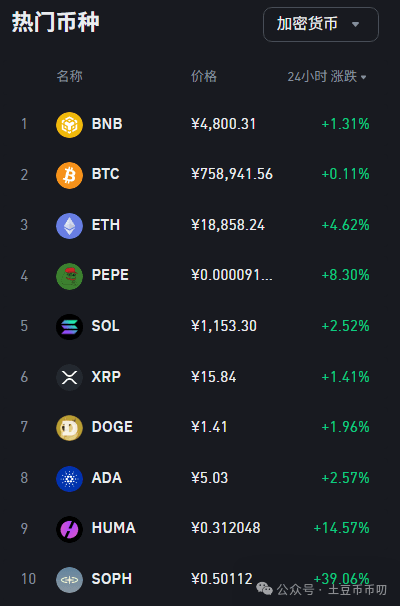
Task: Click the Solana SOL icon
Action: (x=70, y=327)
